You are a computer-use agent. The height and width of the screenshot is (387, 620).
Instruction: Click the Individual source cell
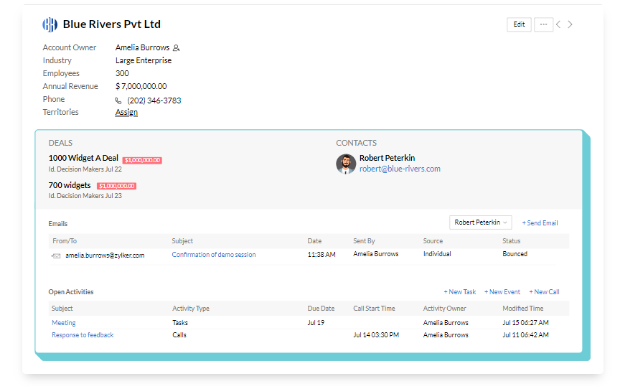[x=437, y=254]
